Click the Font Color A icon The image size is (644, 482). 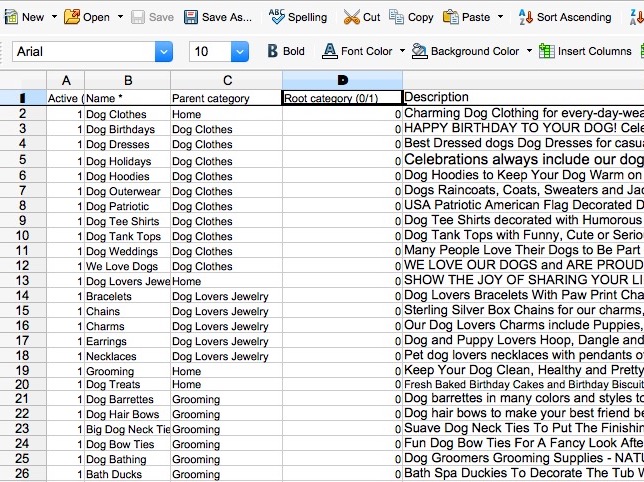click(329, 51)
